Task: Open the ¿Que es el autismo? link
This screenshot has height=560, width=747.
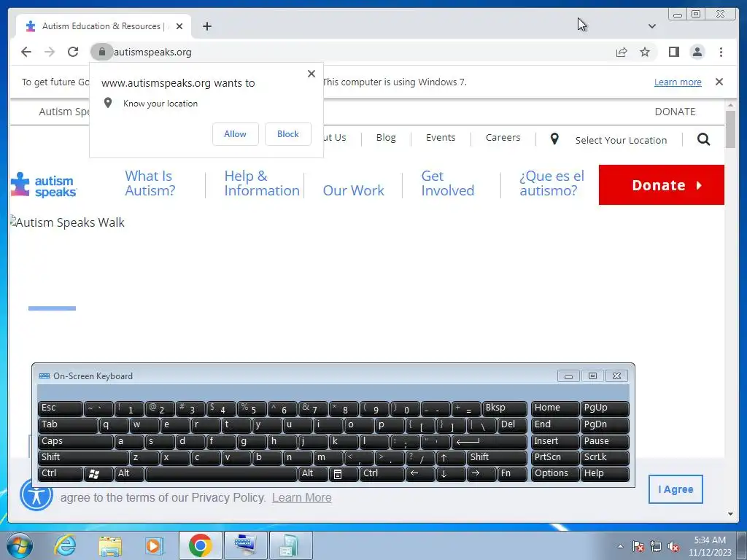Action: 551,183
